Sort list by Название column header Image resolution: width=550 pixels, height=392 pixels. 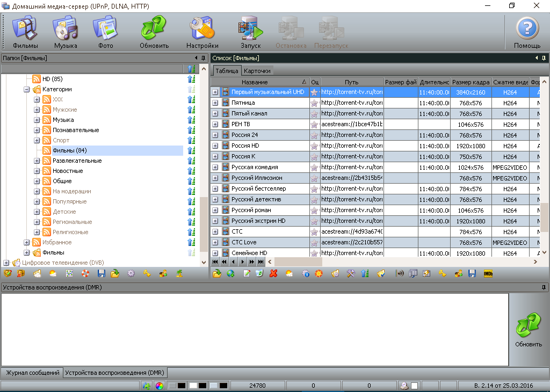pyautogui.click(x=255, y=82)
